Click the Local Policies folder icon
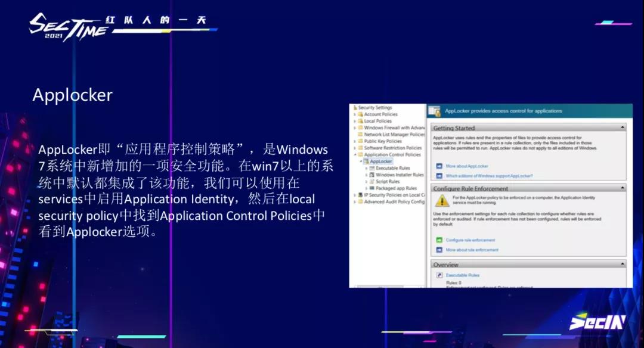The height and width of the screenshot is (348, 644). (360, 121)
